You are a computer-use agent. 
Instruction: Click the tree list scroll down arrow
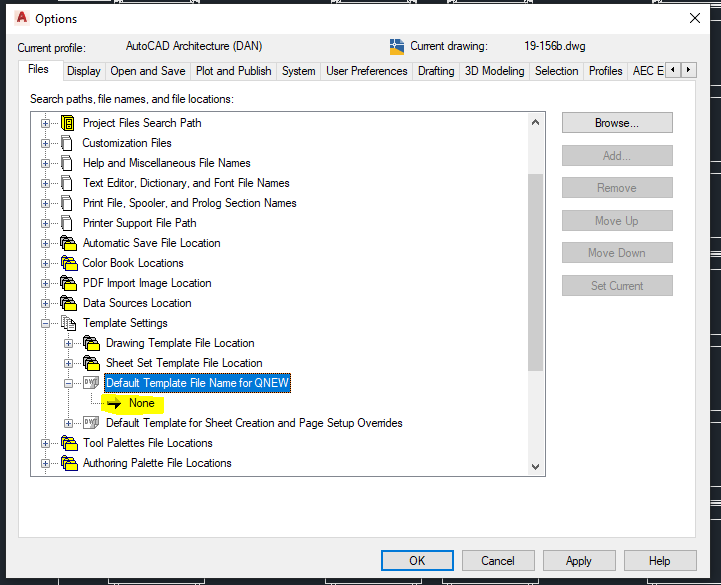pyautogui.click(x=535, y=466)
